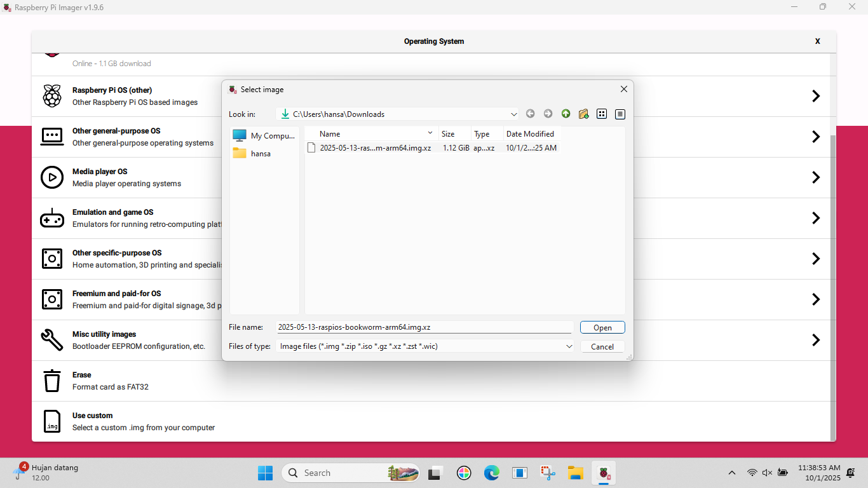Click the create new folder icon
The image size is (868, 488).
pos(583,114)
